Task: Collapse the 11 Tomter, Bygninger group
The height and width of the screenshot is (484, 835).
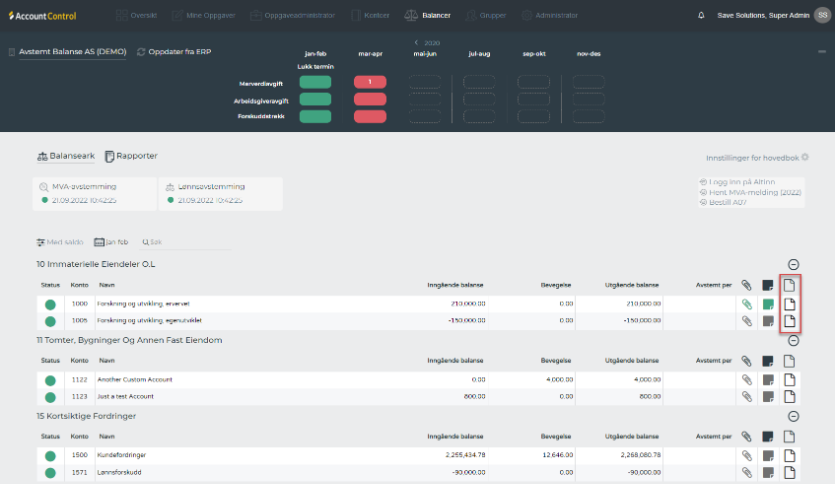Action: (793, 340)
